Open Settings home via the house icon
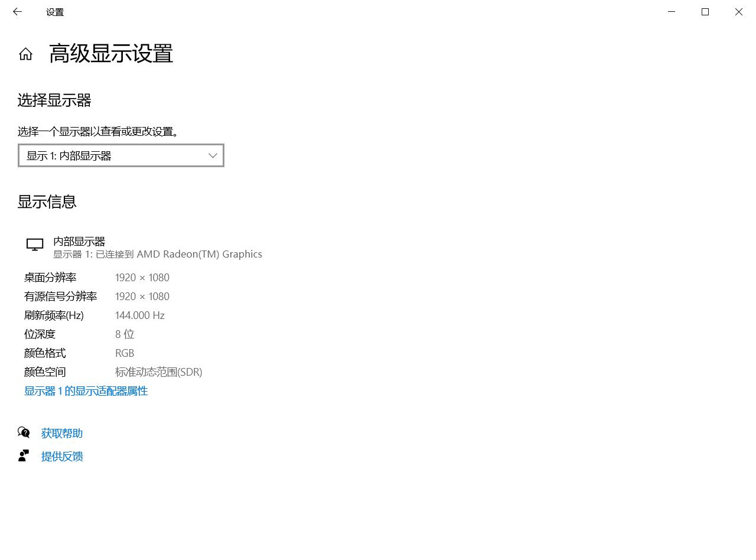Screen dimensions: 756x560 [25, 54]
